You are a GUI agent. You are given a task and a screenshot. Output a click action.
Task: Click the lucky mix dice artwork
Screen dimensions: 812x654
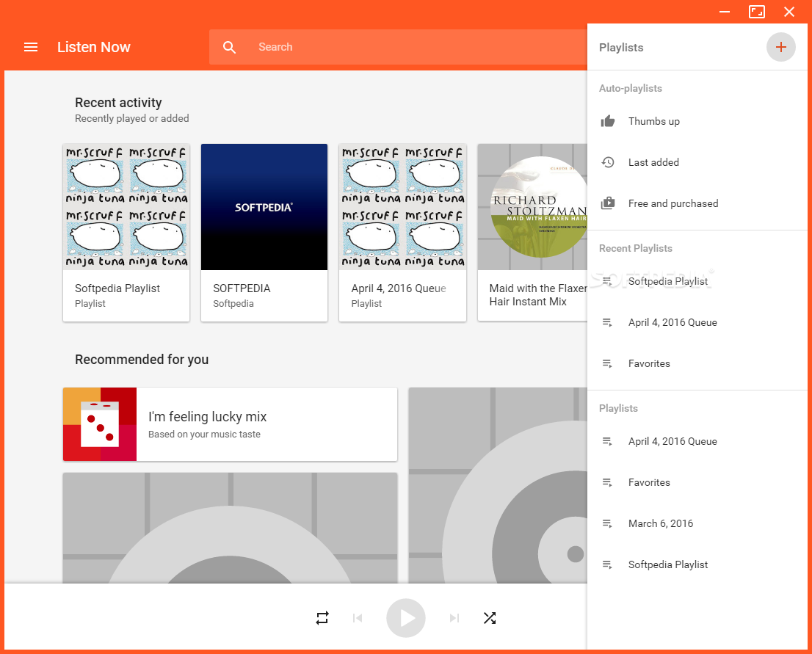pos(100,424)
